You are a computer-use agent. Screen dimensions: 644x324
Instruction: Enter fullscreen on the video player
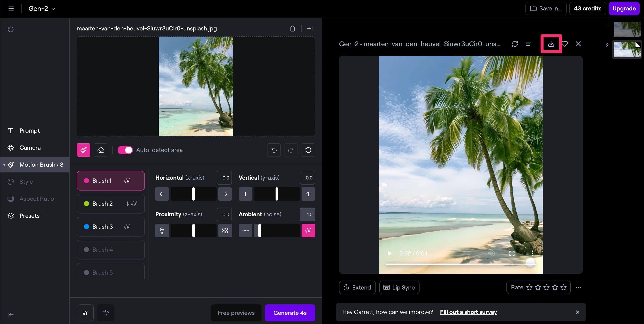(x=512, y=253)
